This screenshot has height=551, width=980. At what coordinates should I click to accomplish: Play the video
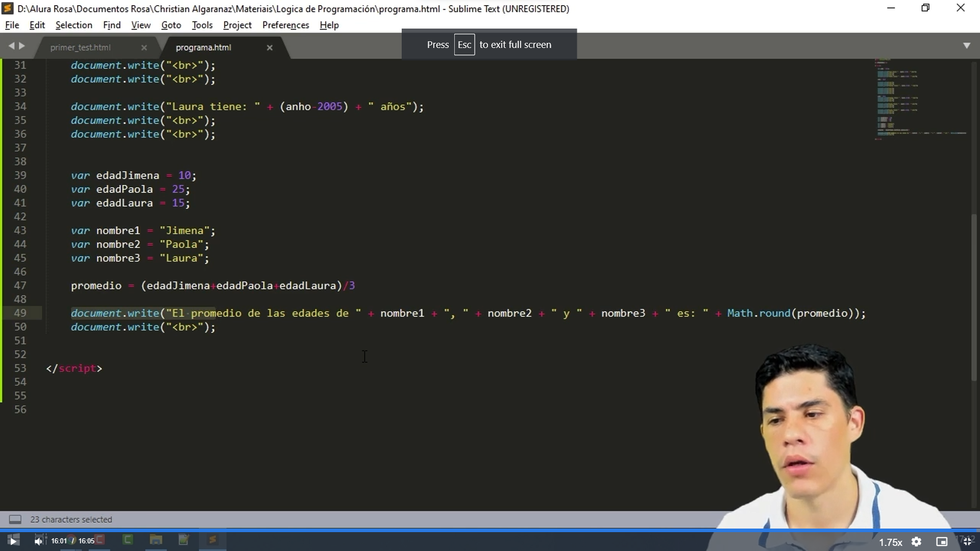tap(13, 541)
